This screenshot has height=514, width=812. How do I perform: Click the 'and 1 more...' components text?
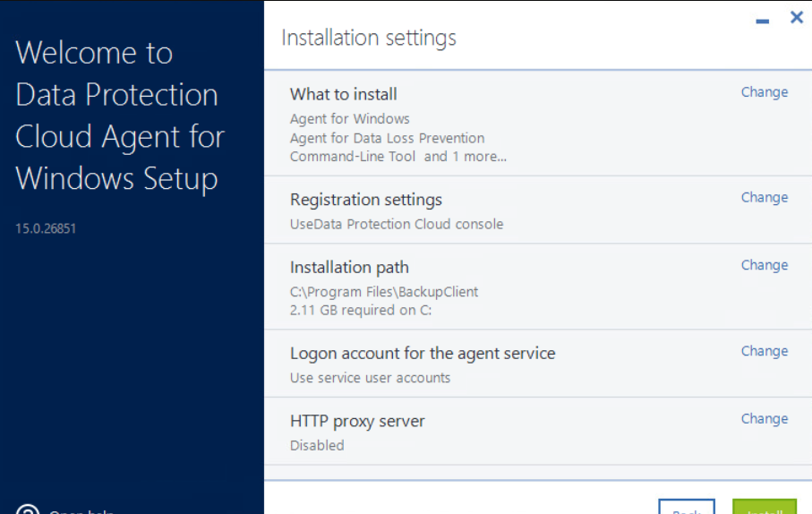point(465,157)
